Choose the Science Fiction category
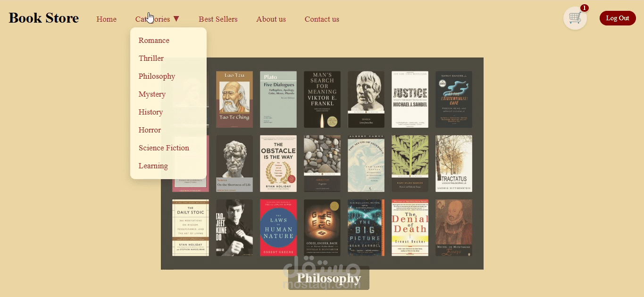Viewport: 644px width, 297px height. (164, 148)
